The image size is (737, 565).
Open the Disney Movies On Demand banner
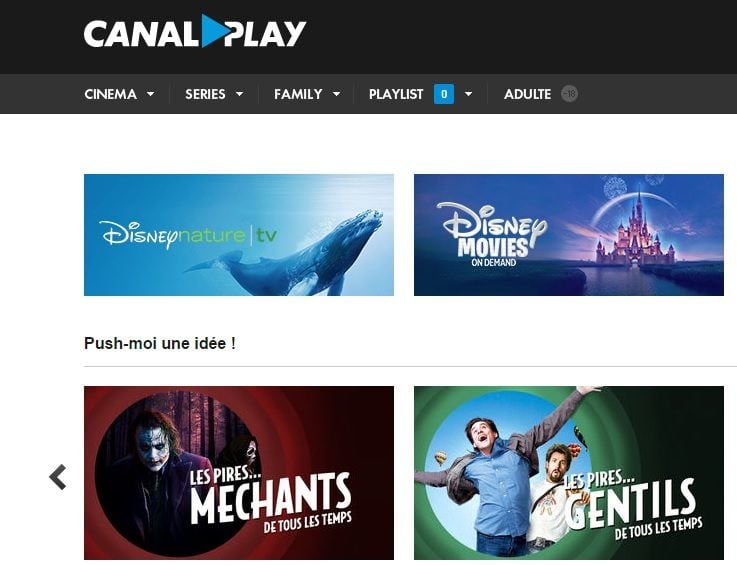pyautogui.click(x=569, y=235)
